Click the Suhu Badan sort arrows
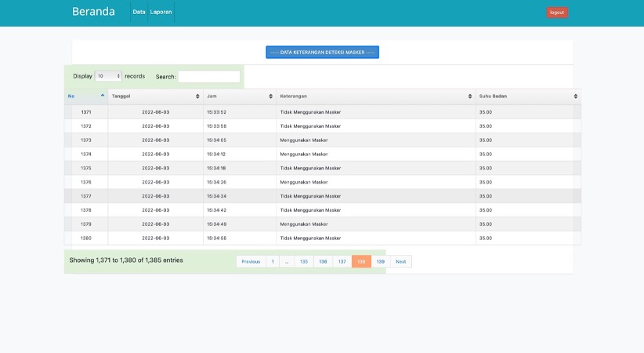The image size is (644, 353). pyautogui.click(x=575, y=96)
